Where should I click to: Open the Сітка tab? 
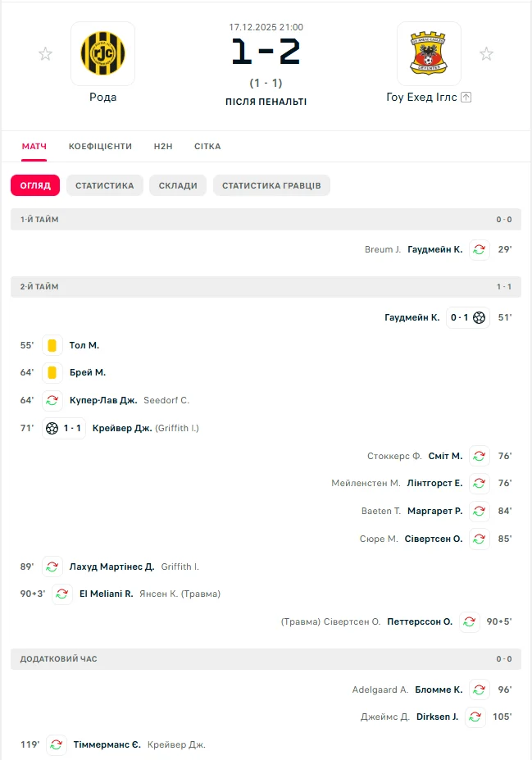pos(207,147)
